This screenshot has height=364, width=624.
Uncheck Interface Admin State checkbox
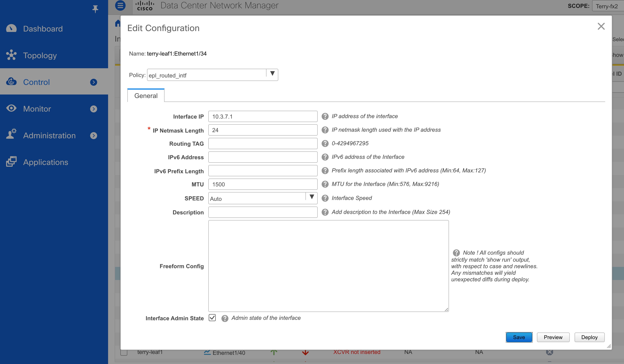tap(212, 318)
